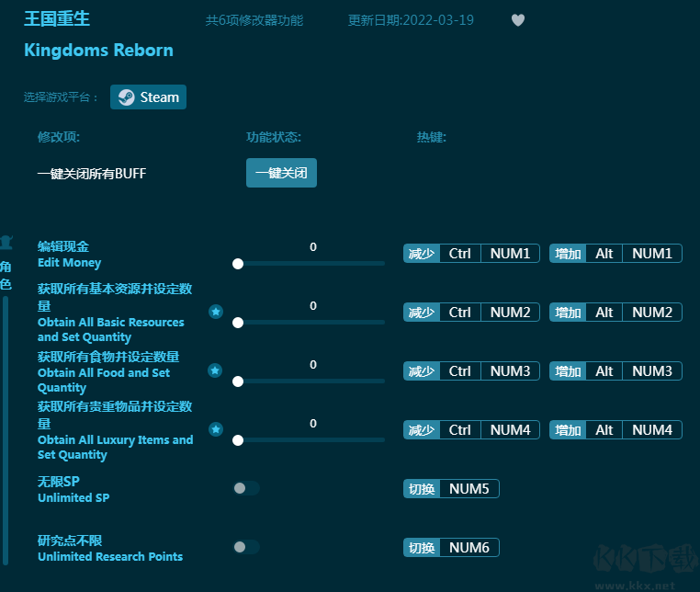Click NUM4 key box after Alt
Screen dimensions: 700x592
pyautogui.click(x=652, y=430)
